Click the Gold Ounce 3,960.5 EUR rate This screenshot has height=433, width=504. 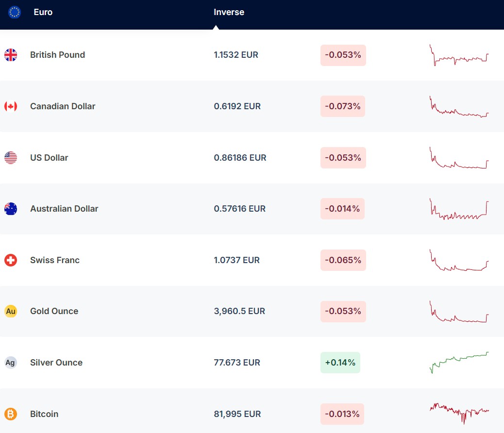(239, 311)
